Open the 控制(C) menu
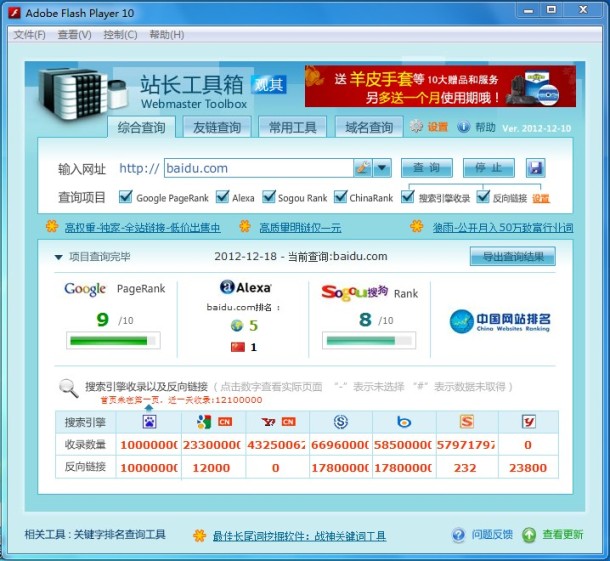Viewport: 610px width, 561px height. point(120,35)
